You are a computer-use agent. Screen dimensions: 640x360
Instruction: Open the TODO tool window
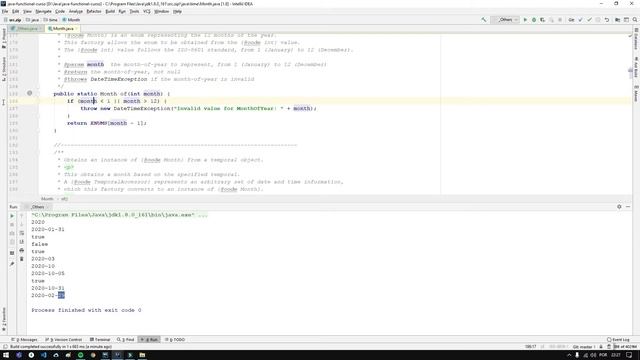pyautogui.click(x=175, y=340)
